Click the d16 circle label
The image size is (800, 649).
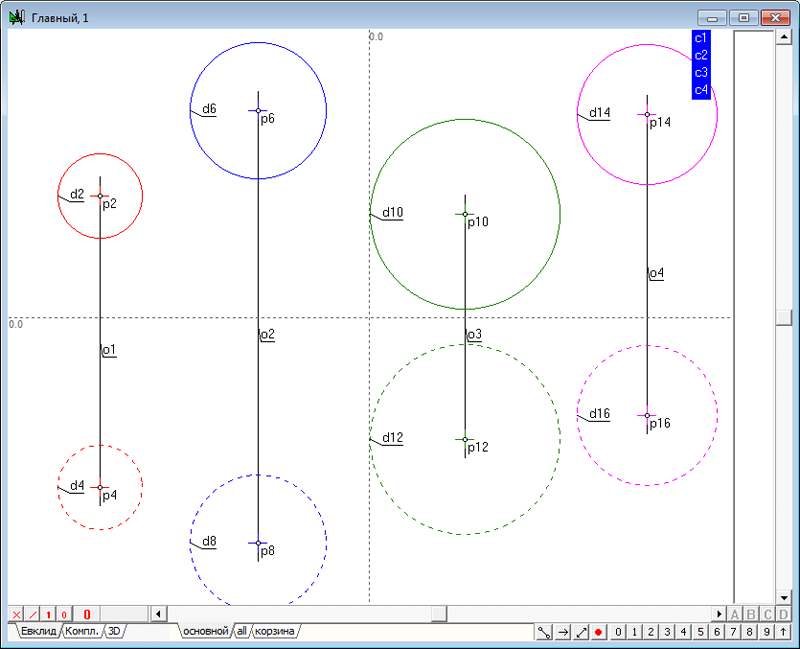pos(599,414)
